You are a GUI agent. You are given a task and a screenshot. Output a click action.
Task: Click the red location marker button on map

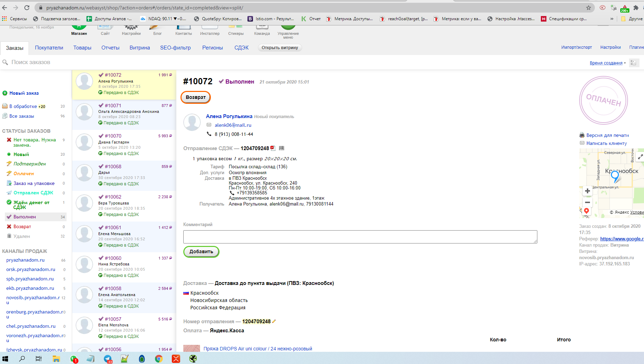coord(586,211)
